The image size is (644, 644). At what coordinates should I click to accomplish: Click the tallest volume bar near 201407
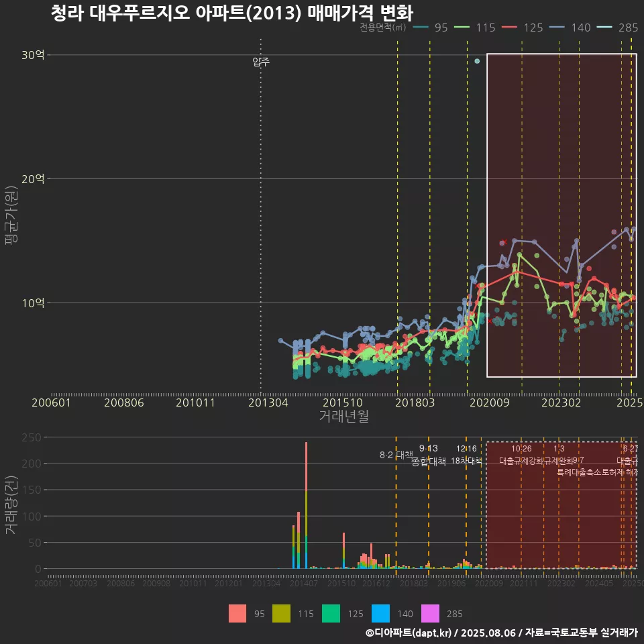[x=307, y=505]
